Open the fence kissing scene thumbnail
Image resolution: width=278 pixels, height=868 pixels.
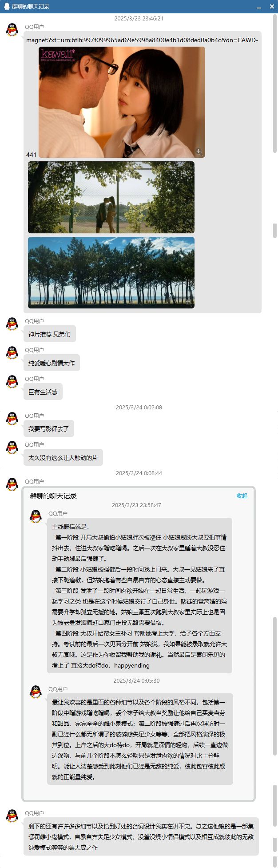point(111,197)
